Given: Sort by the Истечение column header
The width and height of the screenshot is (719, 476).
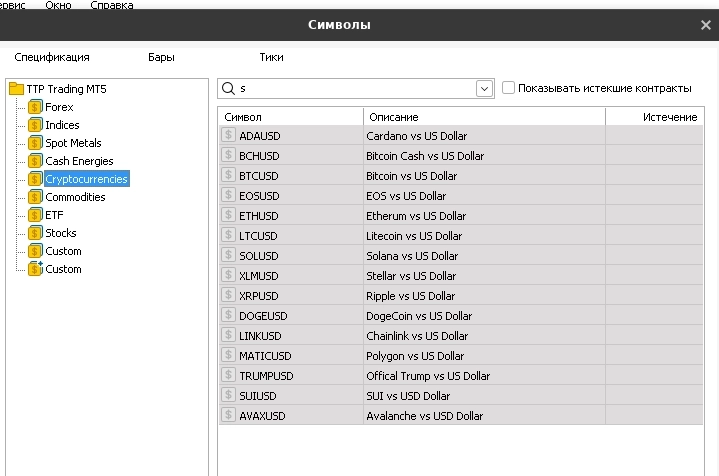Looking at the screenshot, I should click(x=669, y=117).
